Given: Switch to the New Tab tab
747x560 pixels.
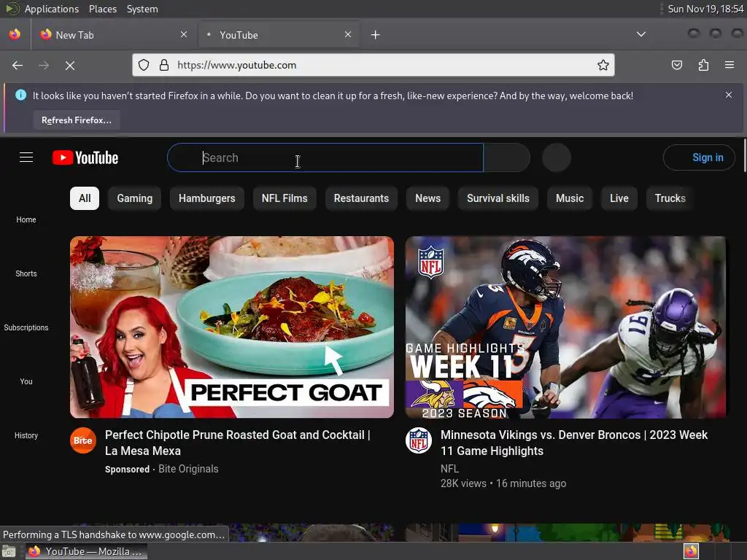Looking at the screenshot, I should pyautogui.click(x=113, y=35).
